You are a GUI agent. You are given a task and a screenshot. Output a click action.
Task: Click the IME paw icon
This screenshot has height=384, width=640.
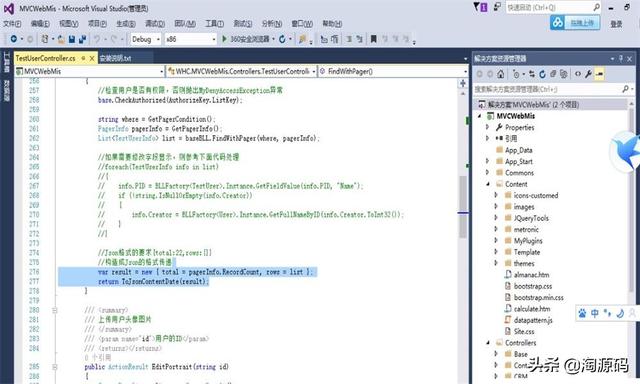point(582,313)
